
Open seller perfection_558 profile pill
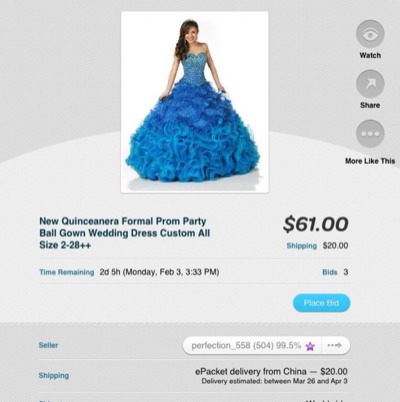coord(252,345)
